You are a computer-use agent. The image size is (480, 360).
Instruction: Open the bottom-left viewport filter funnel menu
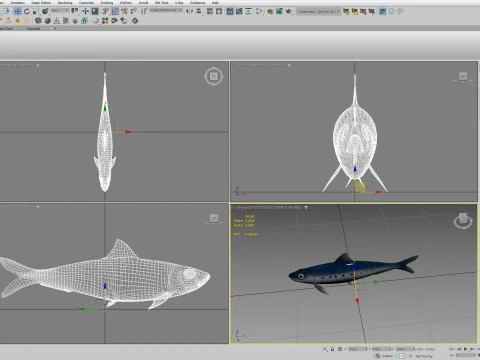pos(38,207)
